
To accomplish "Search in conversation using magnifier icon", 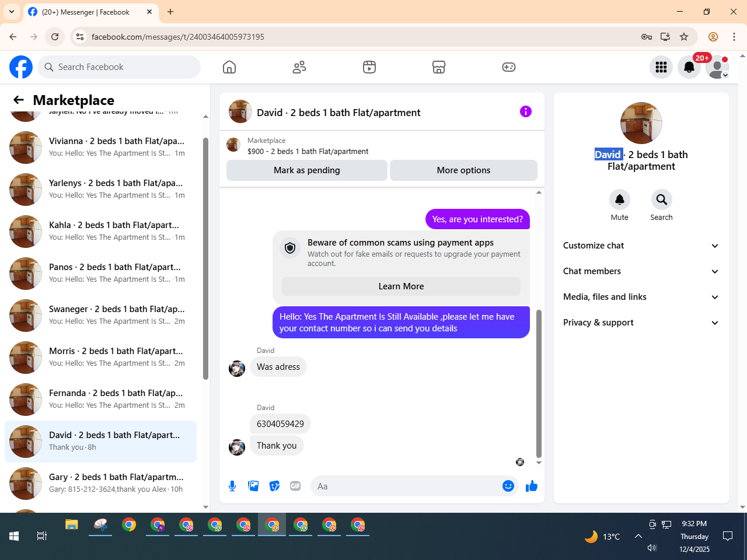I will [x=661, y=199].
